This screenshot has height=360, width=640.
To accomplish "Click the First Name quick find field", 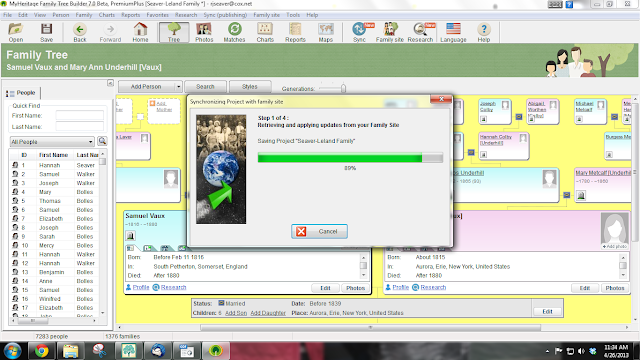I will [x=80, y=116].
